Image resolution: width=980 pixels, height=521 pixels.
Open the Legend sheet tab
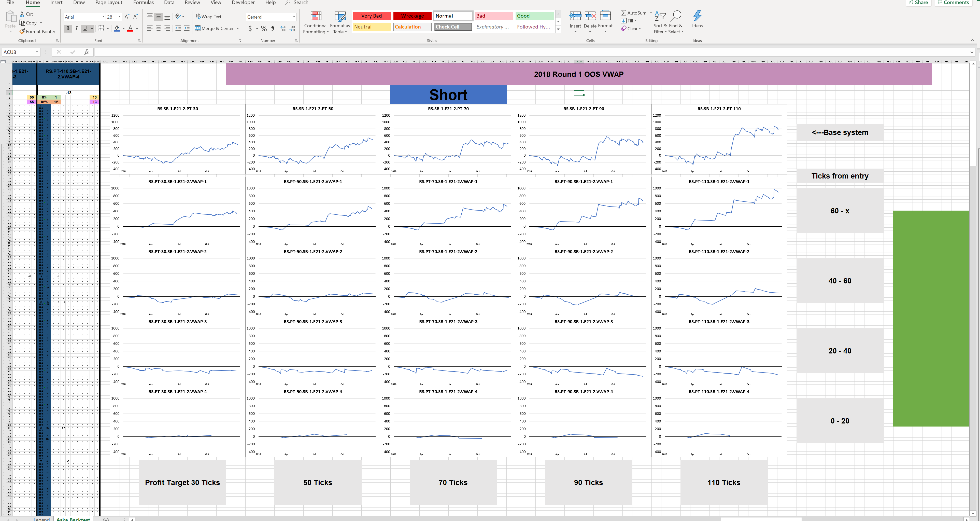pos(41,519)
